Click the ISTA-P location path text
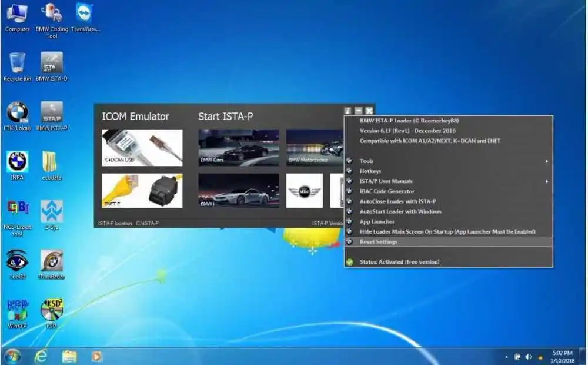Image resolution: width=588 pixels, height=365 pixels. click(x=128, y=224)
